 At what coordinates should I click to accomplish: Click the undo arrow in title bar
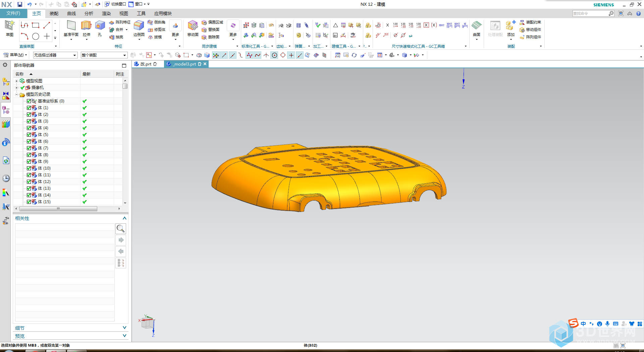29,4
